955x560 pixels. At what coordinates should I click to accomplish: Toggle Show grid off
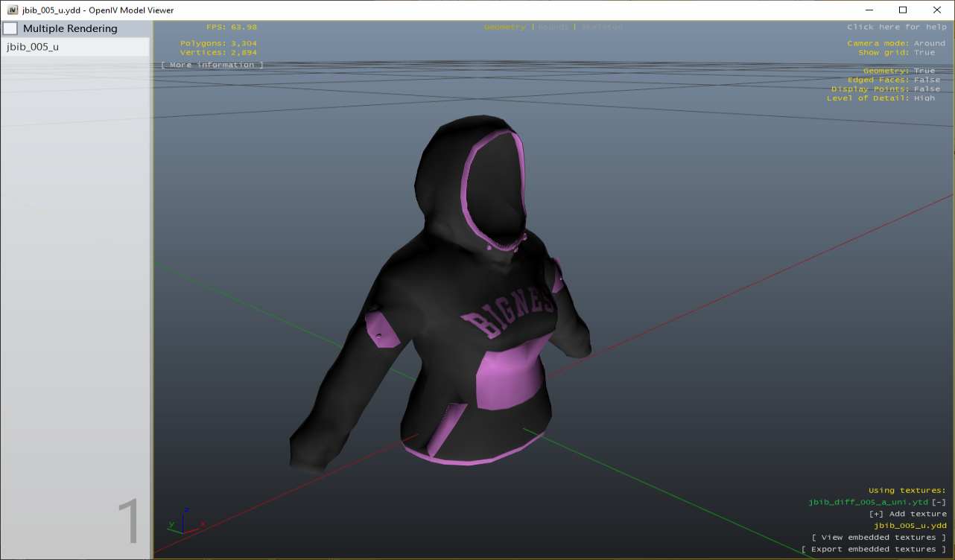pyautogui.click(x=927, y=52)
